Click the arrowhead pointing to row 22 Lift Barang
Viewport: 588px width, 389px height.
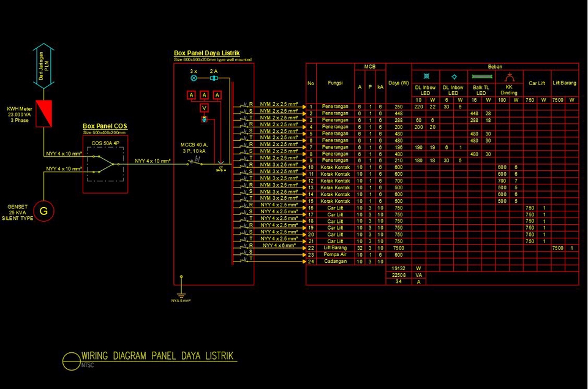click(304, 248)
